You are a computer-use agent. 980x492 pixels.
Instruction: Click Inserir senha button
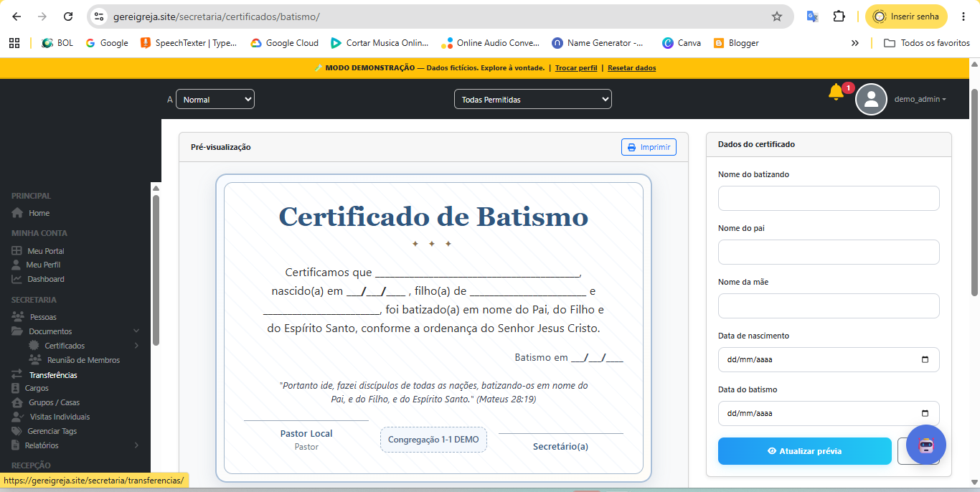pyautogui.click(x=906, y=16)
